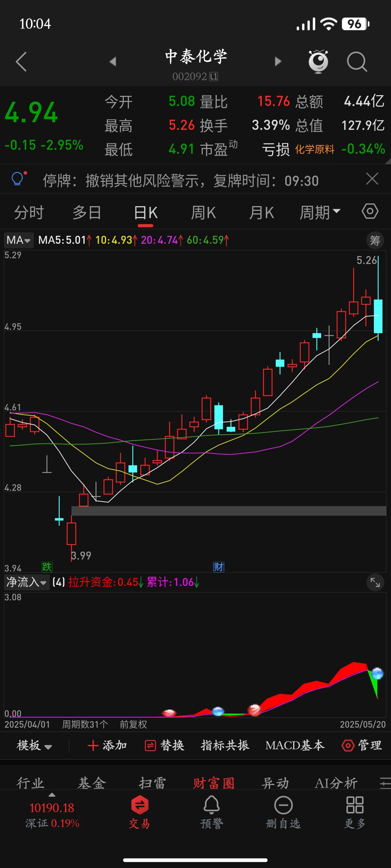Open the 交易 trade icon
The height and width of the screenshot is (868, 391).
[x=139, y=812]
